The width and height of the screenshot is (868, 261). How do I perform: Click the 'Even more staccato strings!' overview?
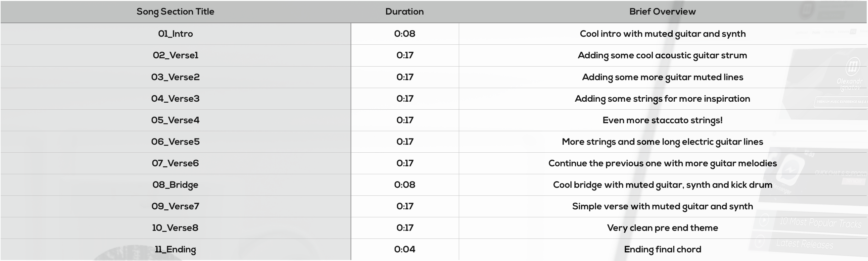[x=662, y=120]
